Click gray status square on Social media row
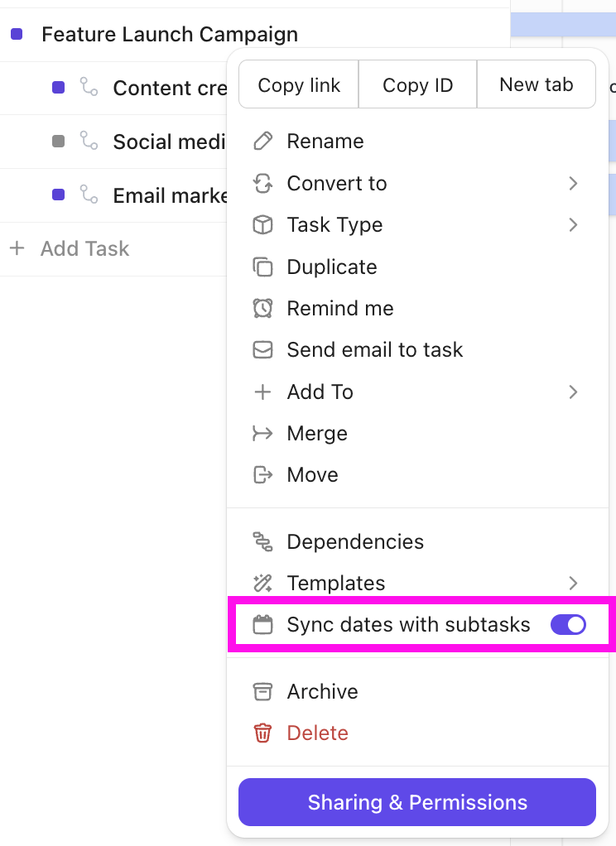 [58, 142]
